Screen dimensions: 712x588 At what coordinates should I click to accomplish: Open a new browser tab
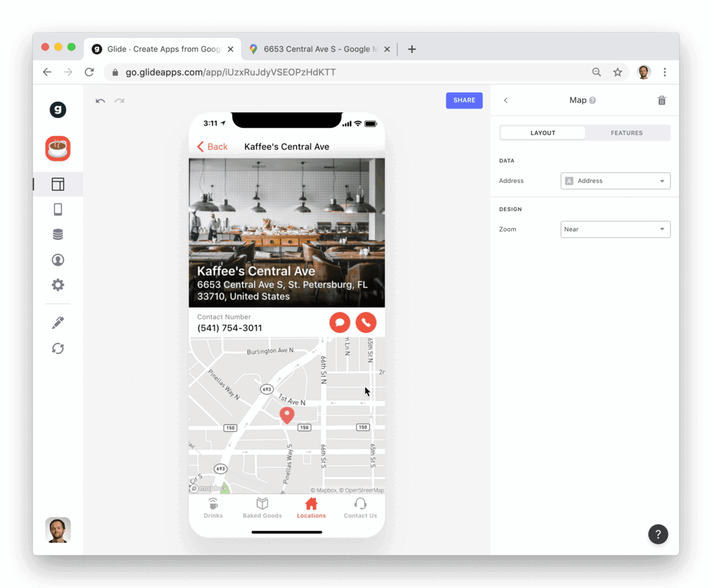412,49
